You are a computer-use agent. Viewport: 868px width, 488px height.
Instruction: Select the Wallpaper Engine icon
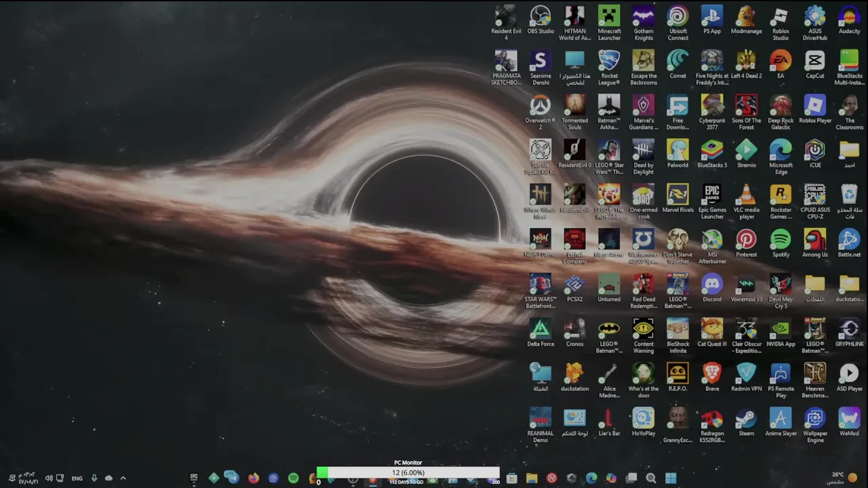[815, 425]
